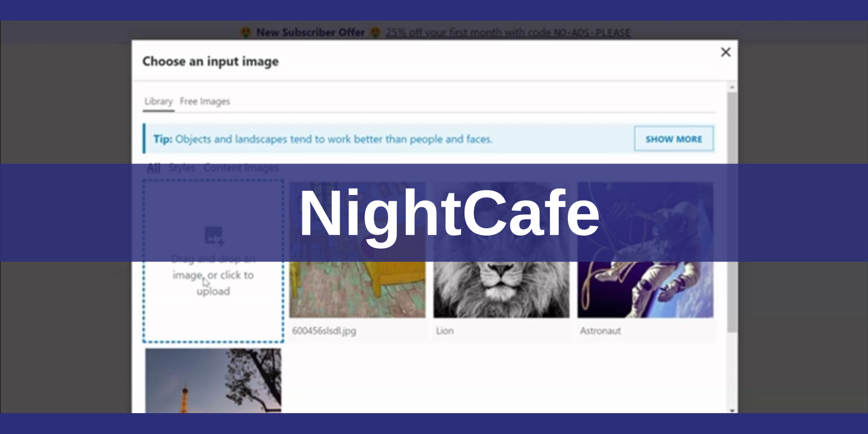Viewport: 868px width, 434px height.
Task: Select the Content Images filter
Action: coord(241,168)
